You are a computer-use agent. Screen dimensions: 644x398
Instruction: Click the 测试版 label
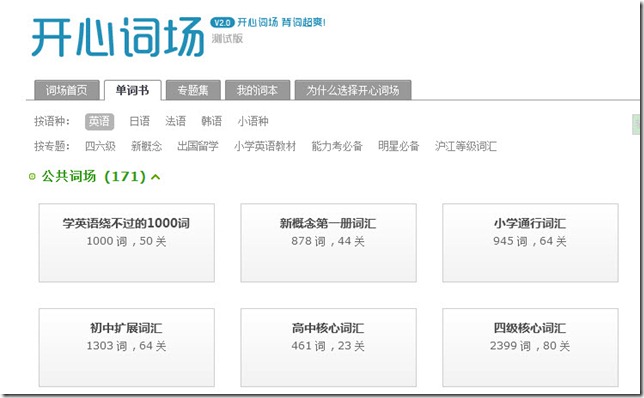coord(227,39)
